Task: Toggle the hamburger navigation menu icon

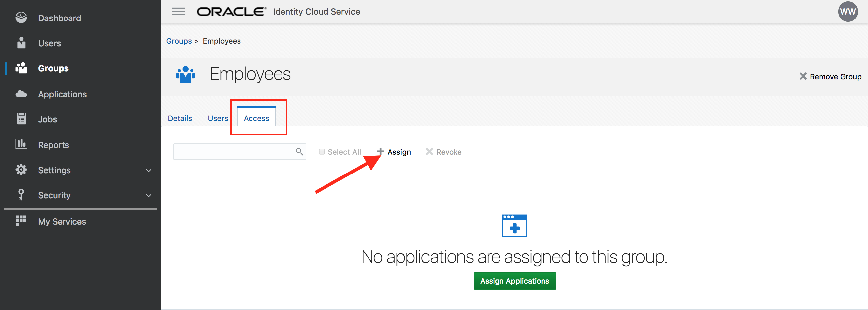Action: (178, 12)
